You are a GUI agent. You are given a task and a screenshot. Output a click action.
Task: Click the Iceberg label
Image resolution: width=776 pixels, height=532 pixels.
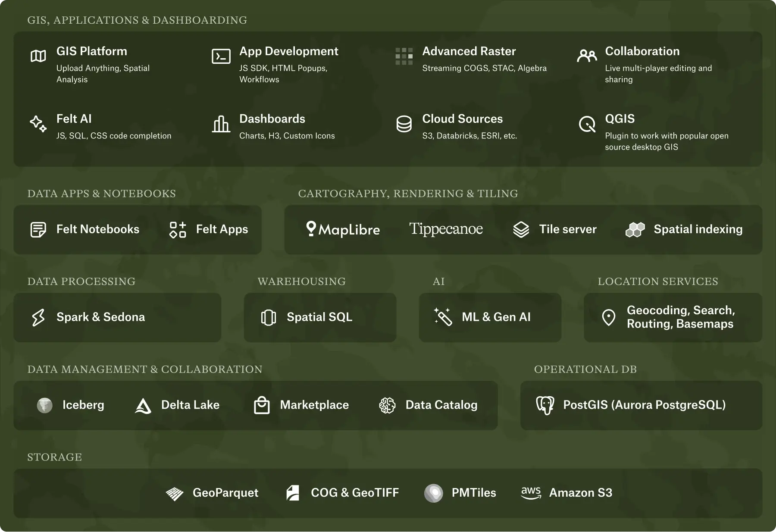click(x=83, y=405)
